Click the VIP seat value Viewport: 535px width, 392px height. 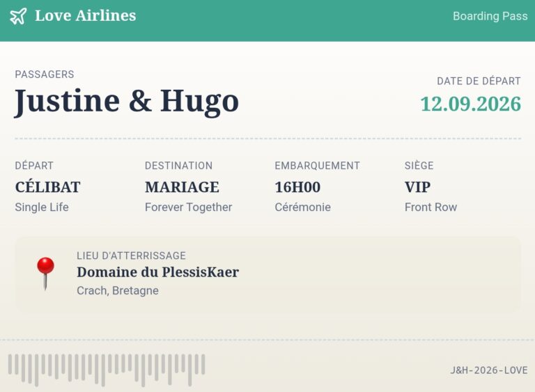[417, 187]
